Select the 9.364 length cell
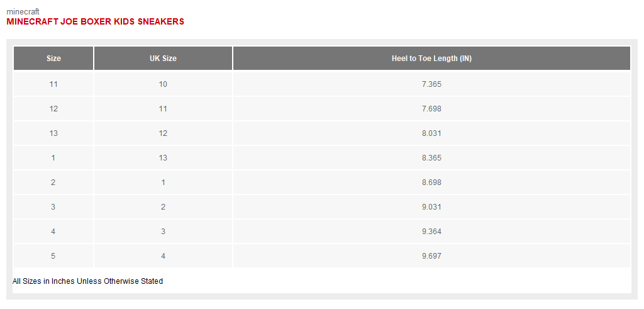 [x=431, y=232]
